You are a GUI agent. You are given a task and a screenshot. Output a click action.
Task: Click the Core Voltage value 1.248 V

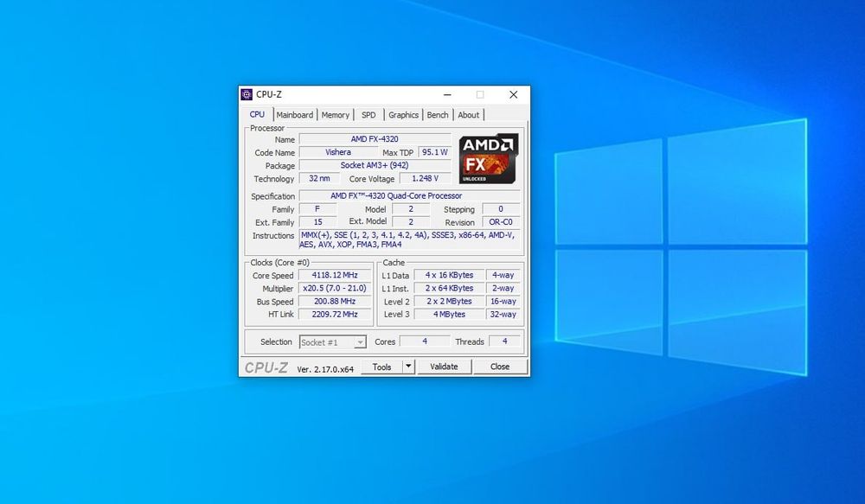(425, 179)
